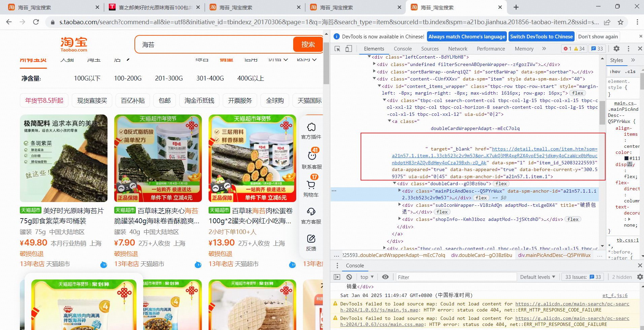
Task: Click the console Filter input field
Action: (x=456, y=277)
